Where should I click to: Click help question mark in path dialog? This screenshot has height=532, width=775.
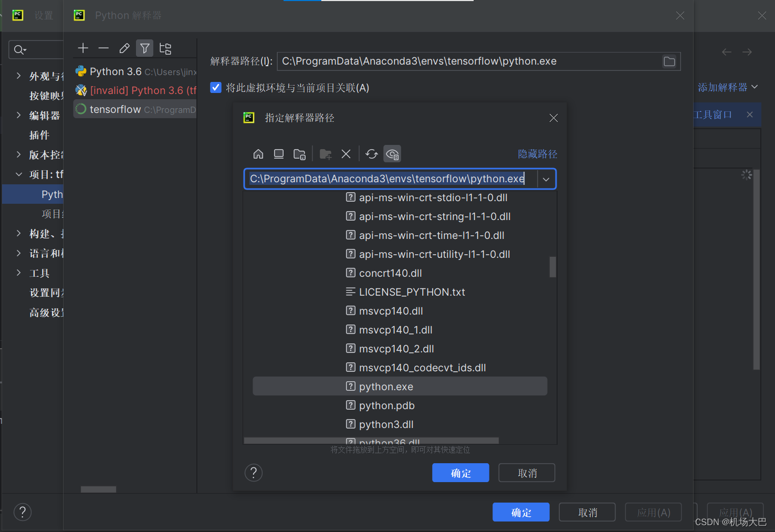[x=254, y=473]
